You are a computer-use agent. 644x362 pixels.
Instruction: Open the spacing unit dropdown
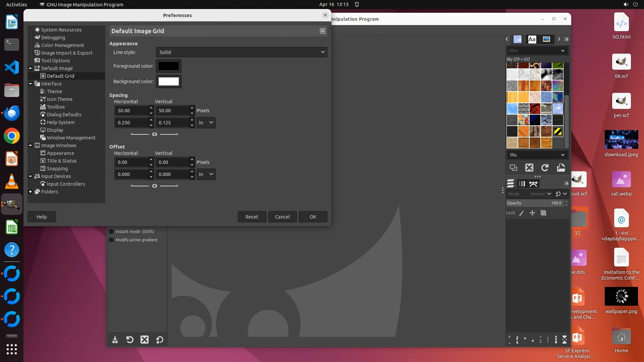(206, 123)
